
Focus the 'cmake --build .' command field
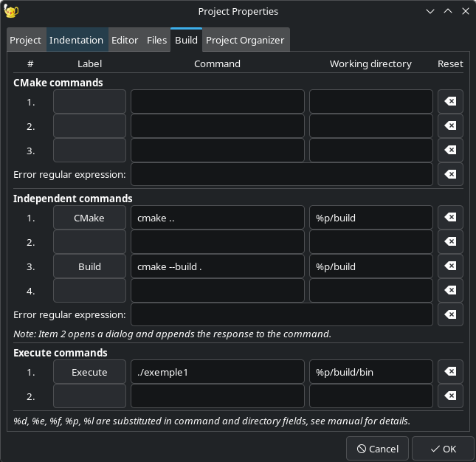(x=217, y=266)
